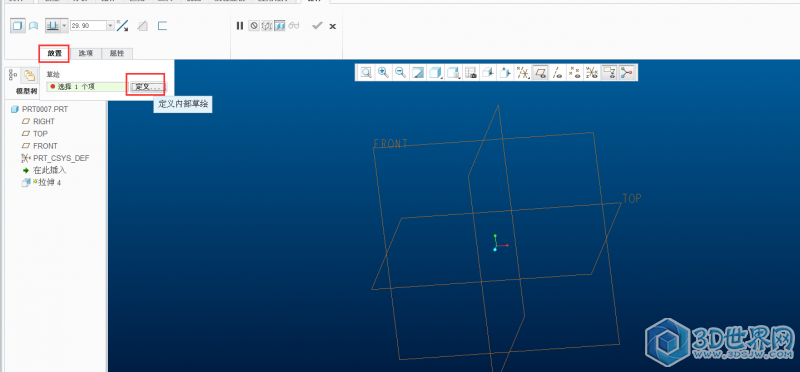The height and width of the screenshot is (372, 800).
Task: Toggle the thicken sketch icon
Action: coord(162,26)
